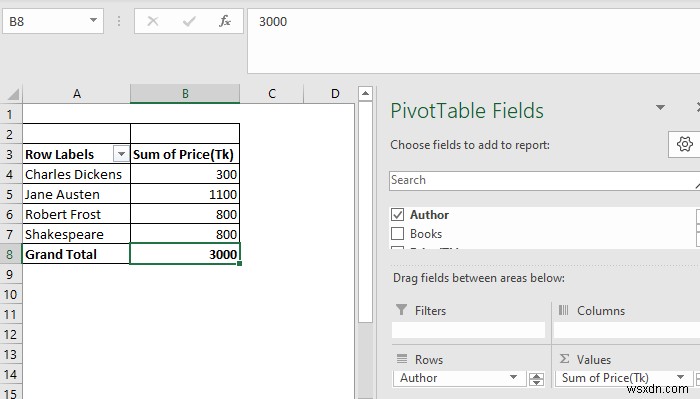Select column D header

pos(335,94)
